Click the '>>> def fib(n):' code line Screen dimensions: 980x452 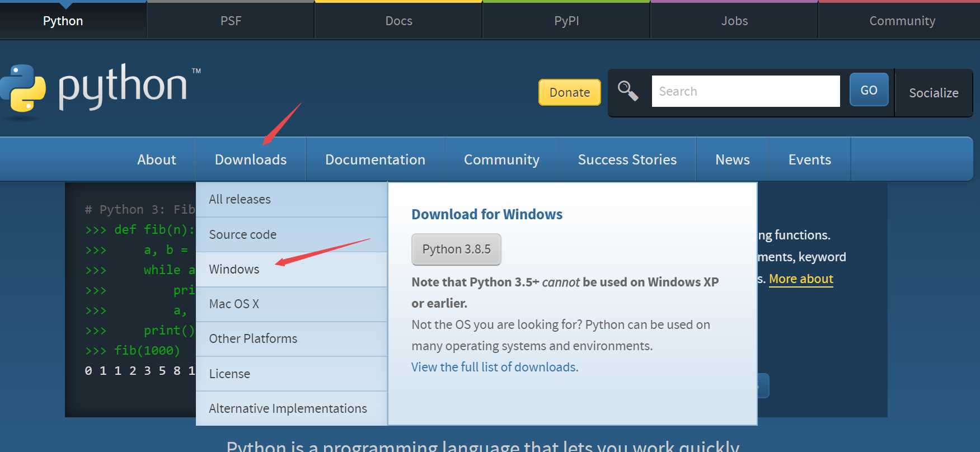coord(139,229)
